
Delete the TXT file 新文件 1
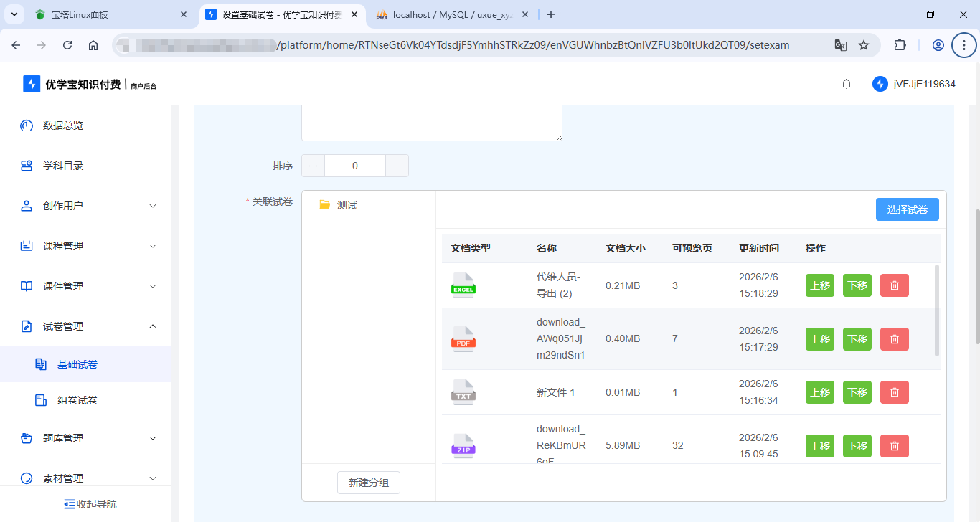pyautogui.click(x=894, y=392)
